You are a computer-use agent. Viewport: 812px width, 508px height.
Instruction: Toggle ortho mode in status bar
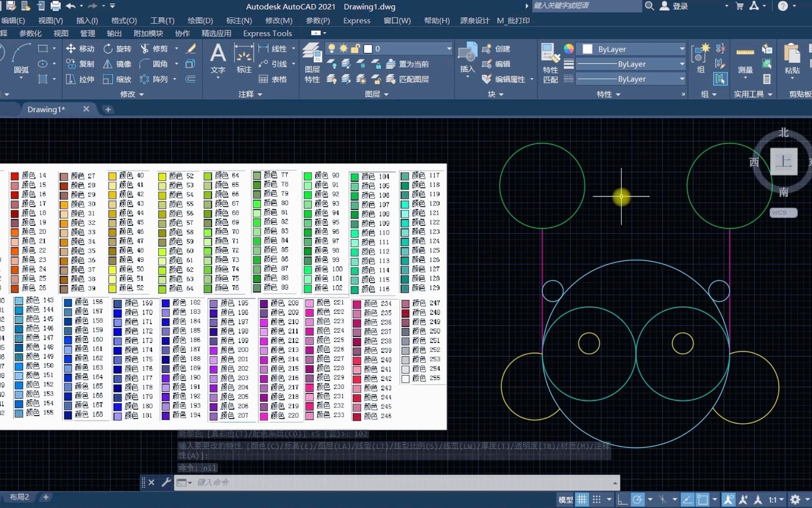click(623, 500)
